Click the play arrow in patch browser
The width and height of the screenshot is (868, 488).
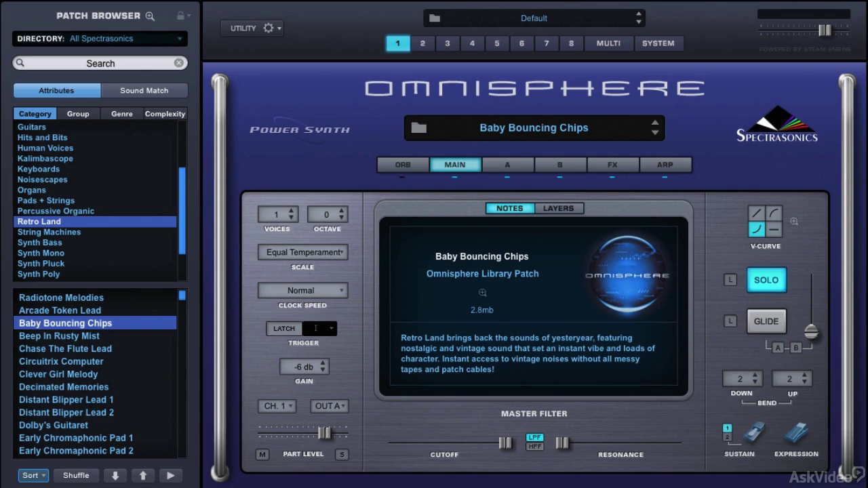pos(171,476)
